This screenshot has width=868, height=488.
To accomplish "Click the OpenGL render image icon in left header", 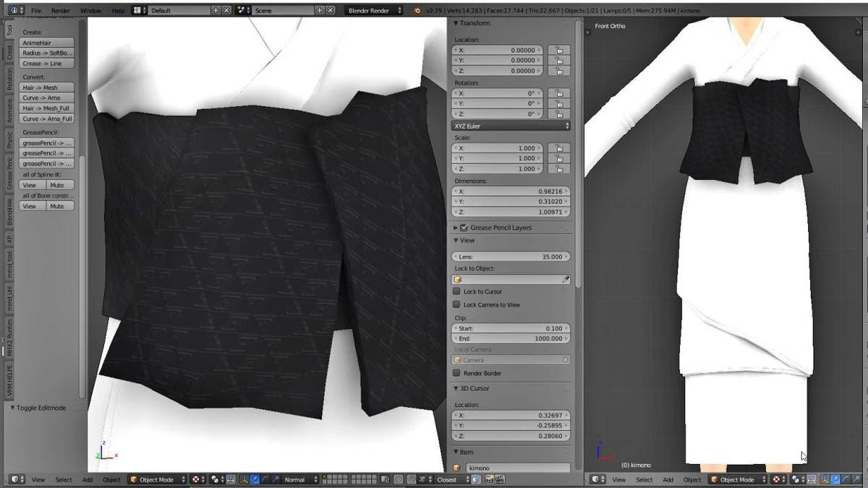I will pos(489,479).
